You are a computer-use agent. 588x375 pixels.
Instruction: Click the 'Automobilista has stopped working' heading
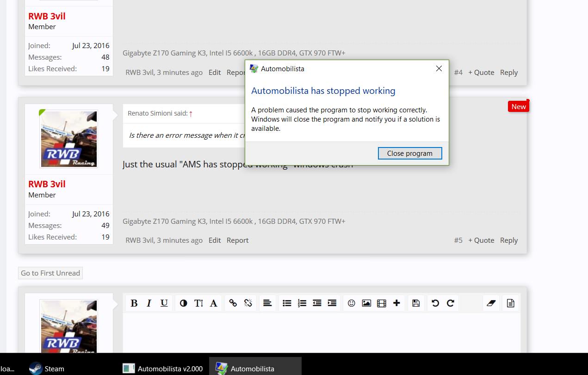coord(323,91)
